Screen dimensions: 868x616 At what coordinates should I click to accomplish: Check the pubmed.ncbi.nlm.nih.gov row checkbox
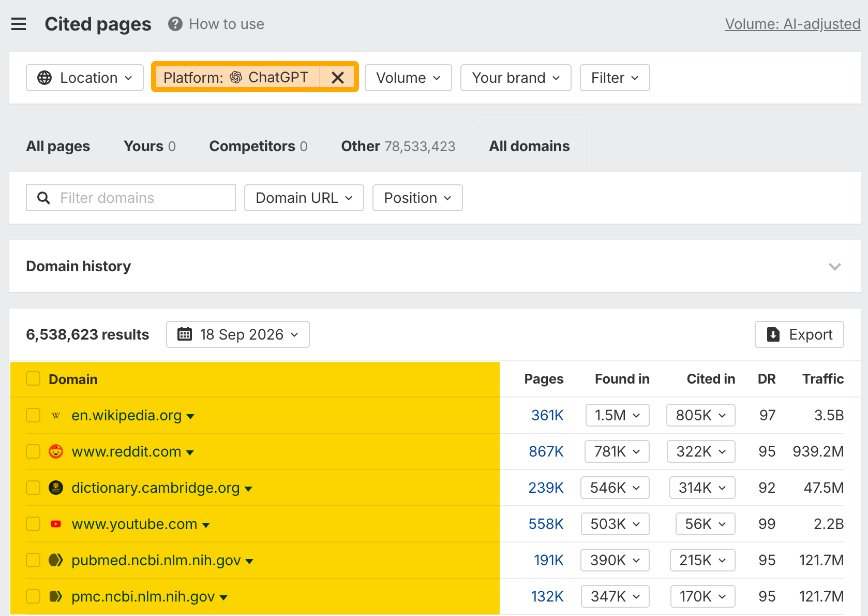click(33, 560)
